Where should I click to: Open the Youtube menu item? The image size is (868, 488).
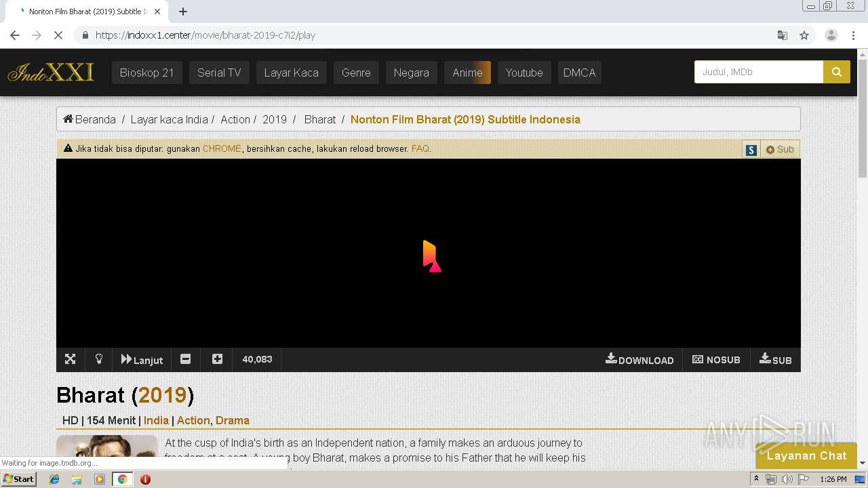524,73
